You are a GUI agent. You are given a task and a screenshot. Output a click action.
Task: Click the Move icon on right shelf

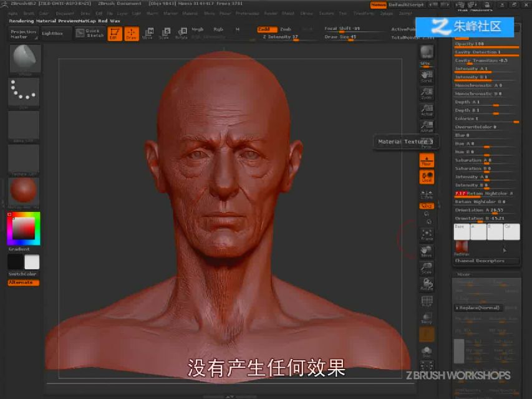(427, 251)
